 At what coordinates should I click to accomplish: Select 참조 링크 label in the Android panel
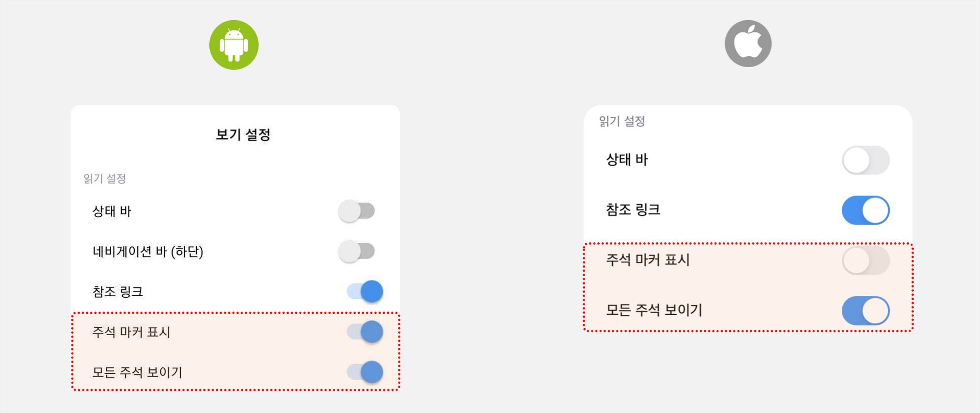tap(118, 292)
